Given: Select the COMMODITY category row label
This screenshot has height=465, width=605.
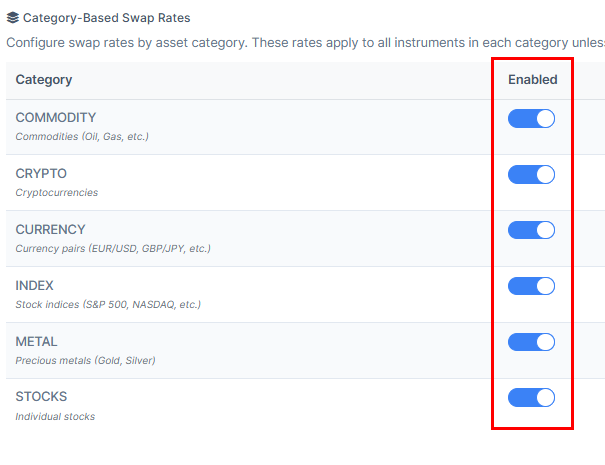Looking at the screenshot, I should pyautogui.click(x=56, y=118).
